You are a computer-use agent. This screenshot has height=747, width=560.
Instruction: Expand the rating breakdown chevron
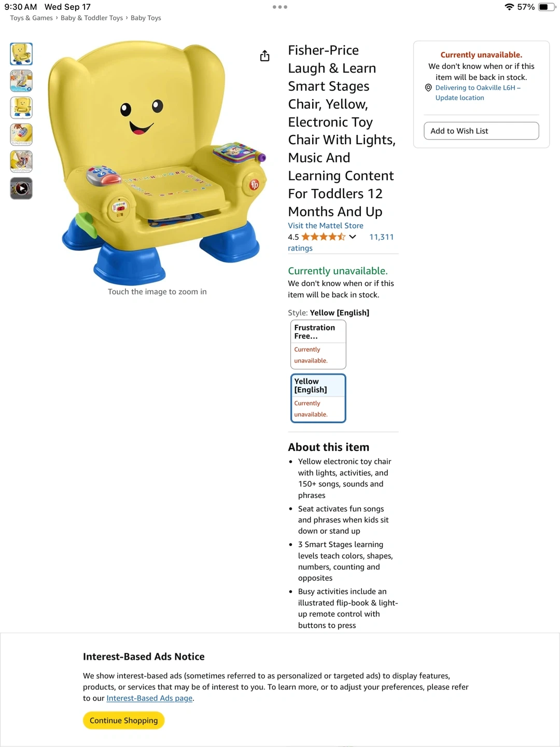pyautogui.click(x=353, y=237)
